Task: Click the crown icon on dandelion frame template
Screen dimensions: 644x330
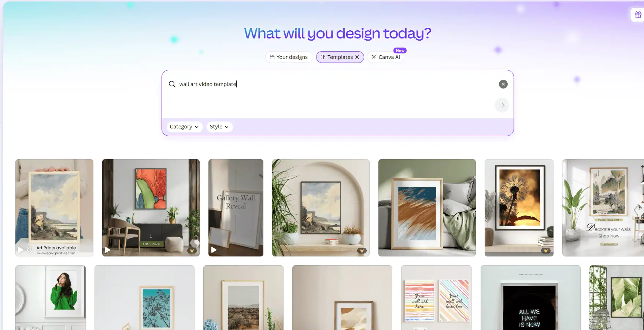Action: [545, 251]
